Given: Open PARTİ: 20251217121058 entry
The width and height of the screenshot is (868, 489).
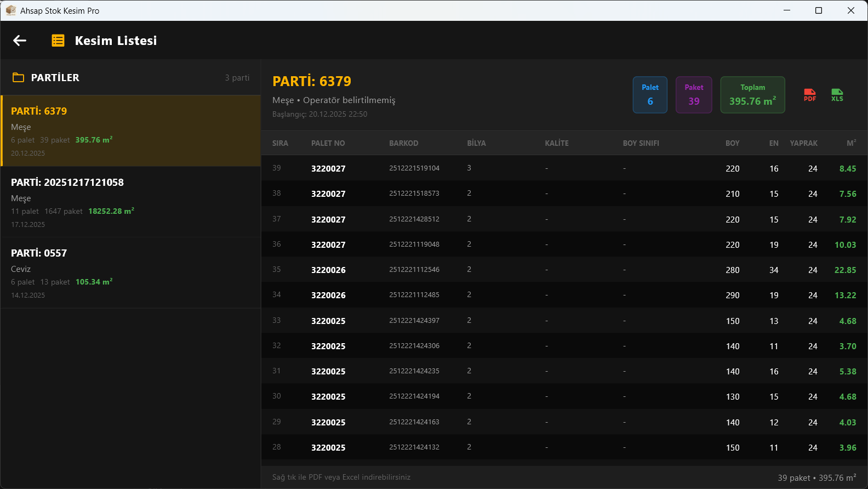Looking at the screenshot, I should (x=131, y=202).
